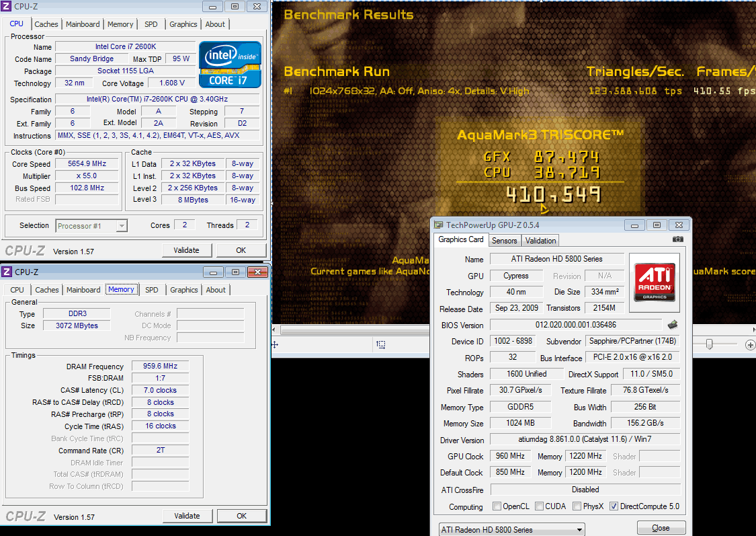Click the zoom slider handle in viewer
756x536 pixels.
point(709,344)
